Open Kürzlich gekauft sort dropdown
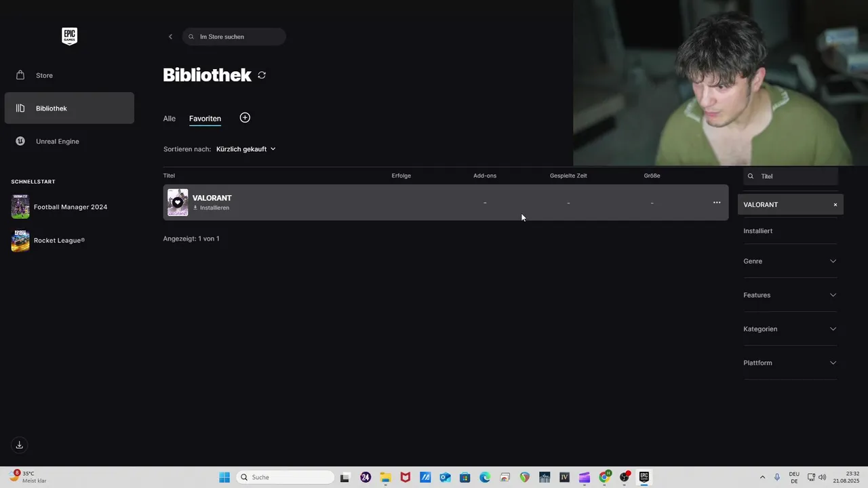 pyautogui.click(x=246, y=149)
